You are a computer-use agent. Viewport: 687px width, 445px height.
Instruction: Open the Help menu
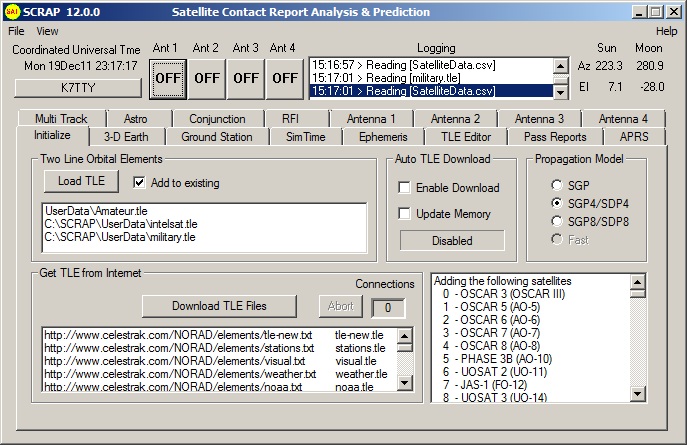pyautogui.click(x=666, y=31)
